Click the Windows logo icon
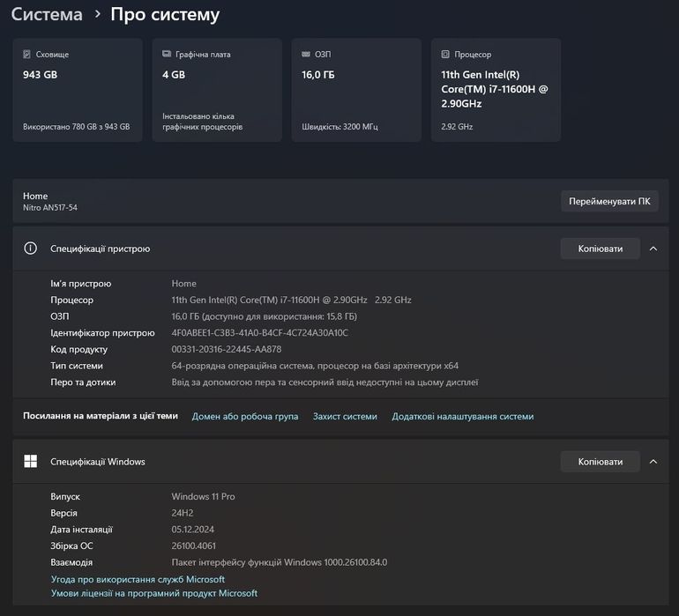 (31, 461)
